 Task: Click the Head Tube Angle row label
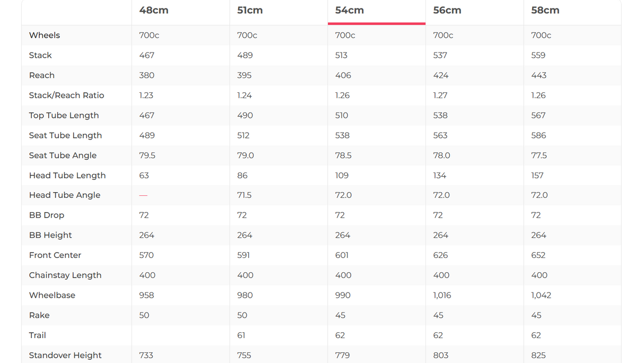coord(65,195)
